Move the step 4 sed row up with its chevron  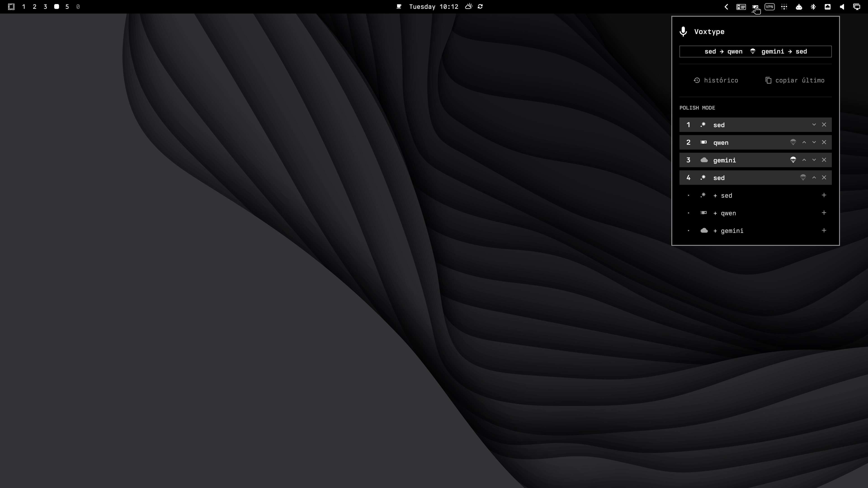pyautogui.click(x=814, y=178)
